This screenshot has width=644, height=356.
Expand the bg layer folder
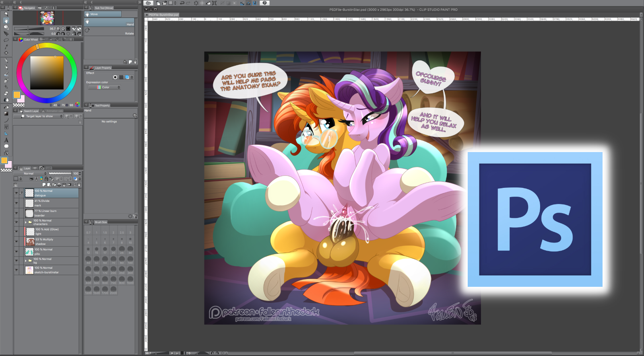[26, 261]
